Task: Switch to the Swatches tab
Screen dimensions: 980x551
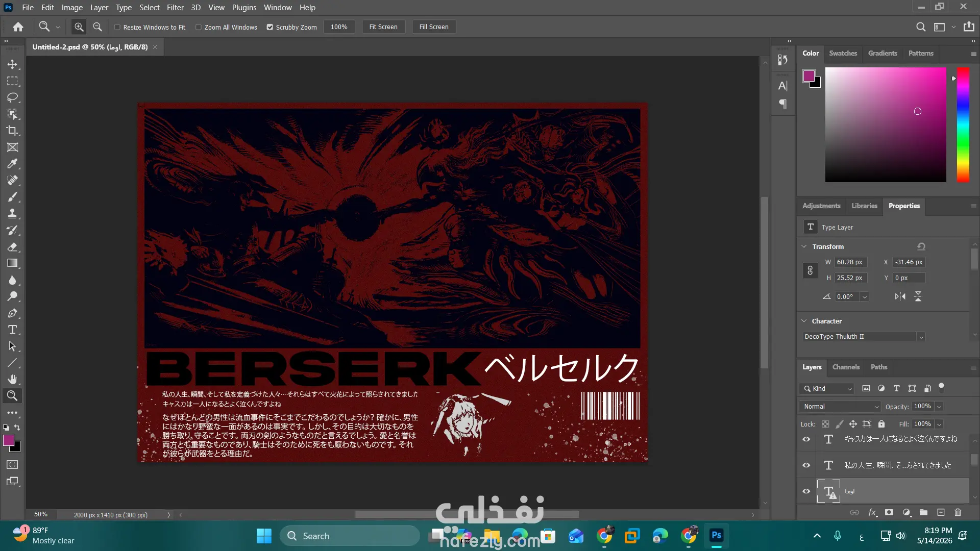Action: point(843,53)
